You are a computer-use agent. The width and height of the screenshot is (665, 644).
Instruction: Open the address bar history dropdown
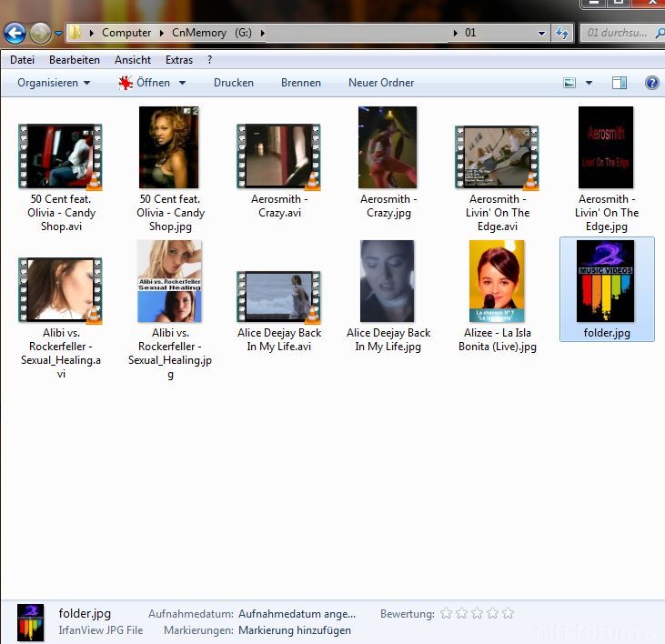pos(541,33)
